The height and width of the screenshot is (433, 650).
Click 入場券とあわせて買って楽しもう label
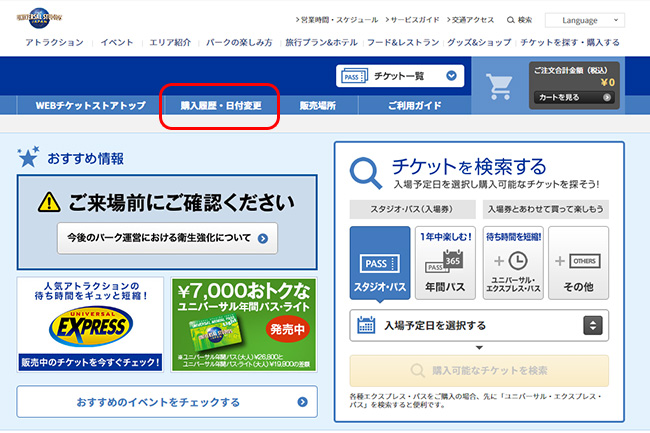pos(546,209)
